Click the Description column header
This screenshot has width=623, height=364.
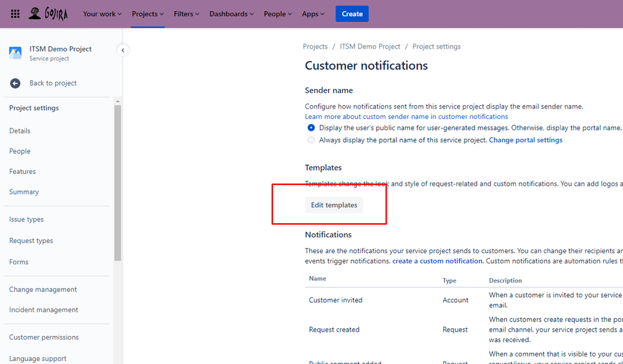(x=505, y=280)
